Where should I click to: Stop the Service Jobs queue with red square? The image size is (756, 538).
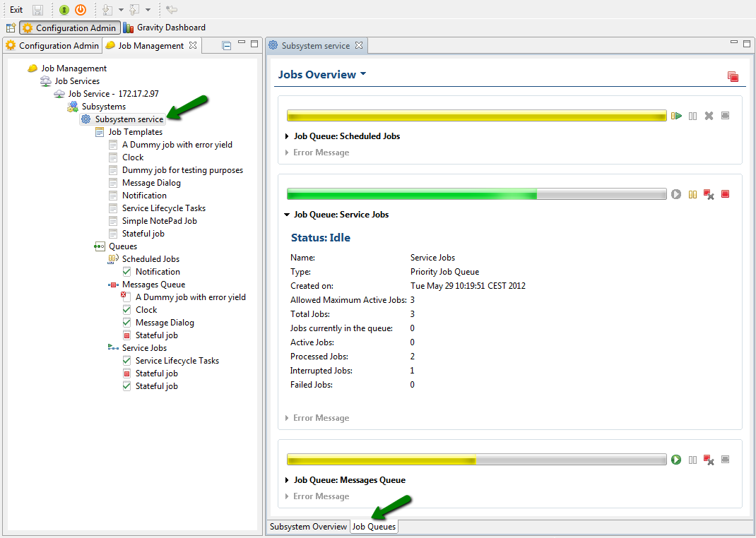click(725, 194)
